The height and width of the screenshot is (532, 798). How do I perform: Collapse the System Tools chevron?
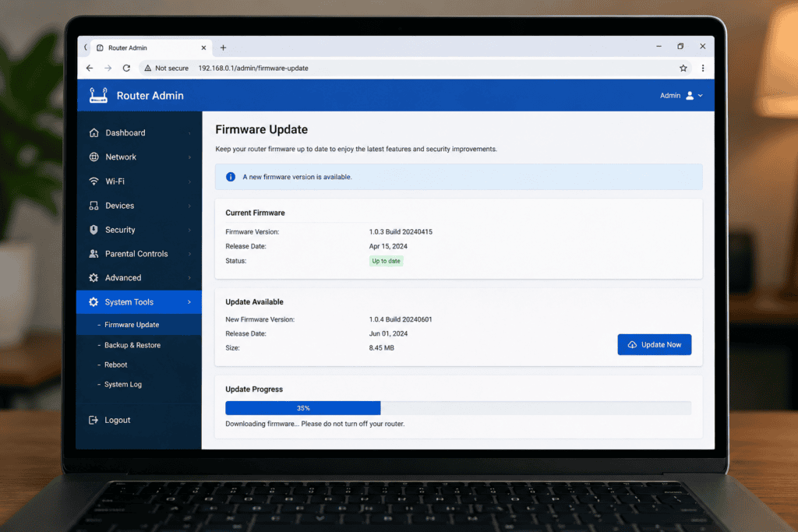pyautogui.click(x=189, y=302)
